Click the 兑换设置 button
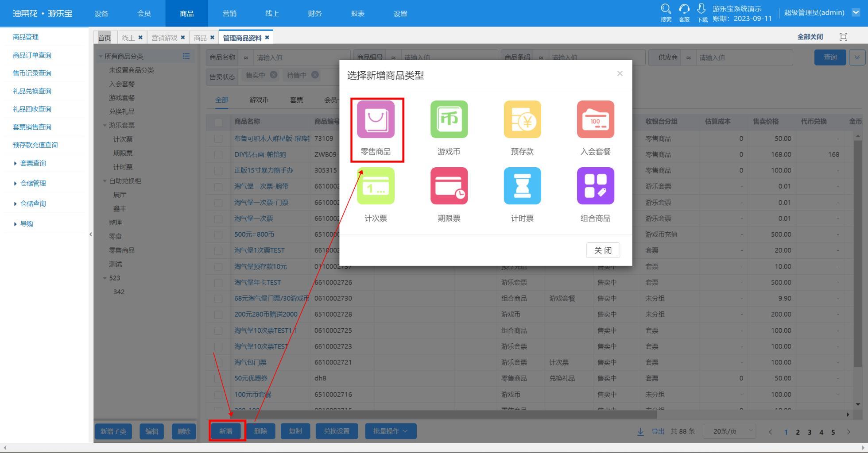 (337, 431)
